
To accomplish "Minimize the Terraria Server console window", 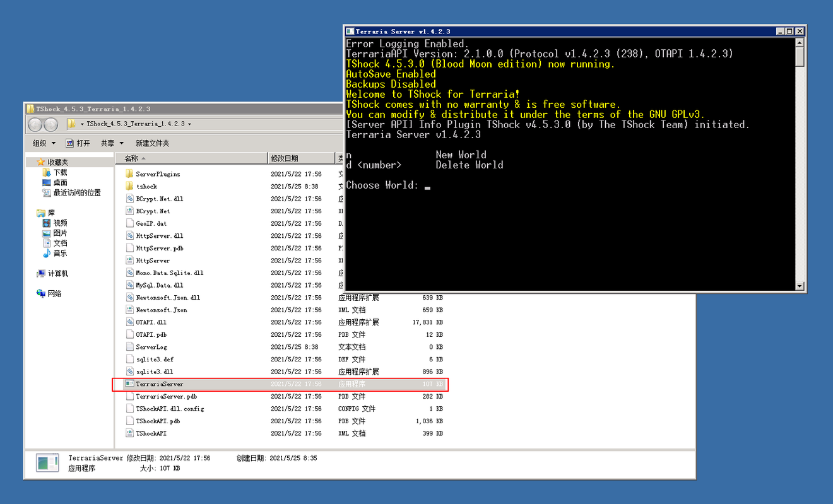I will tap(780, 31).
